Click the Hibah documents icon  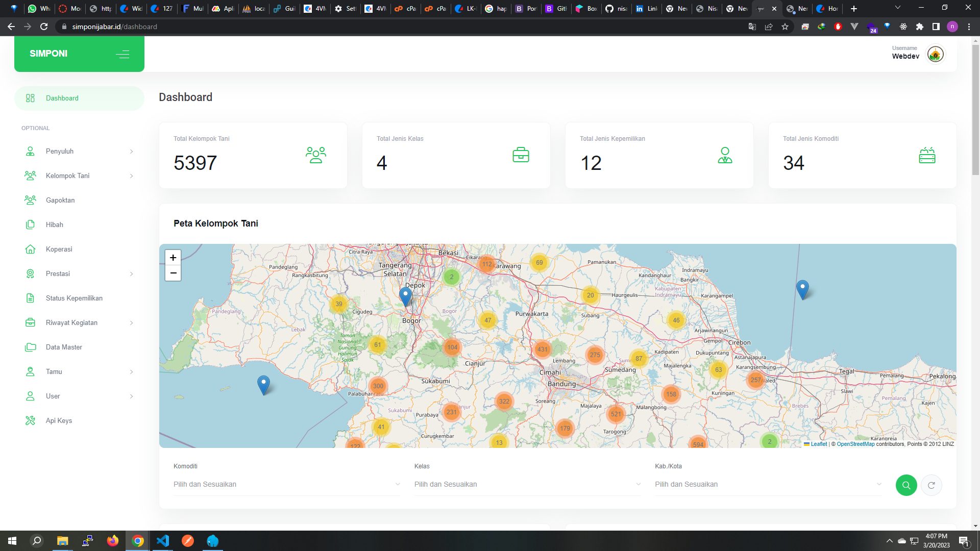click(30, 225)
